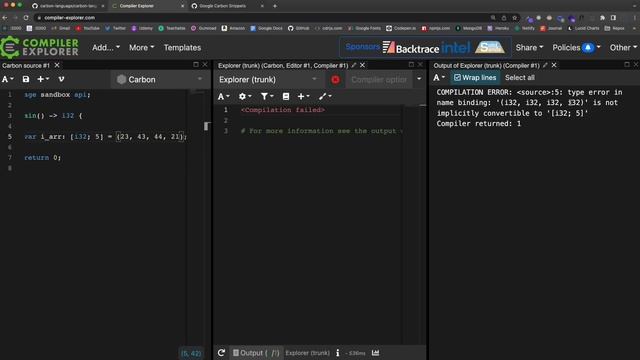The width and height of the screenshot is (640, 360).
Task: Open the Explorer (trunk) compiler selector
Action: click(268, 80)
